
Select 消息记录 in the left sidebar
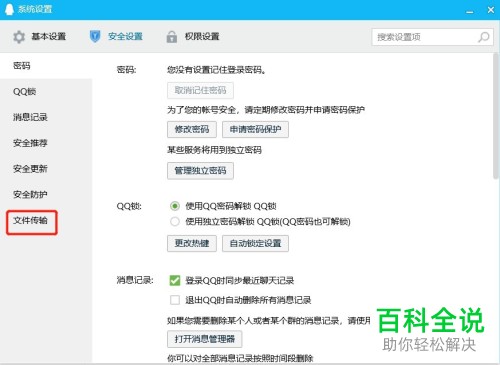point(46,117)
